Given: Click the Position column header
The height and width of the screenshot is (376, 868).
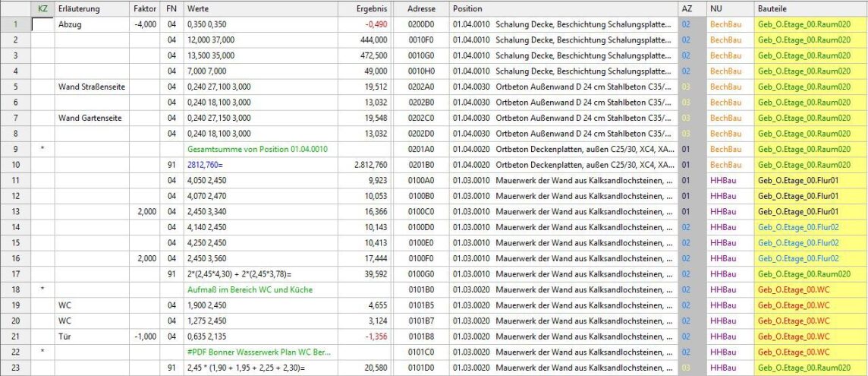Looking at the screenshot, I should click(x=563, y=9).
